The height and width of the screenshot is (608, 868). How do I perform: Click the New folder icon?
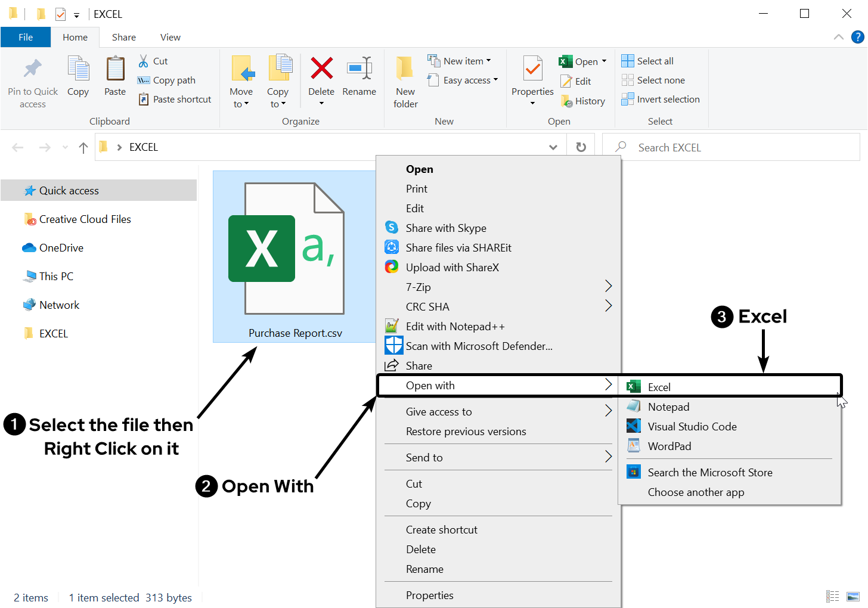pyautogui.click(x=405, y=69)
